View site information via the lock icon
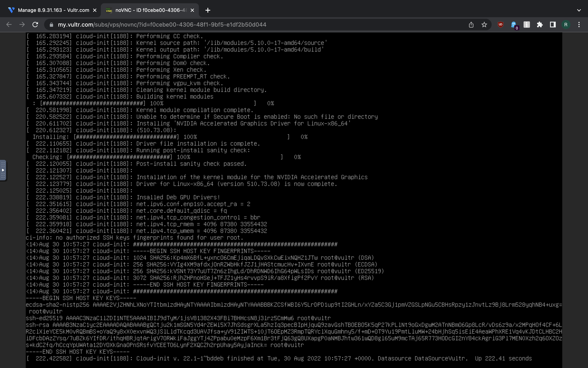The width and height of the screenshot is (588, 368). pos(51,25)
